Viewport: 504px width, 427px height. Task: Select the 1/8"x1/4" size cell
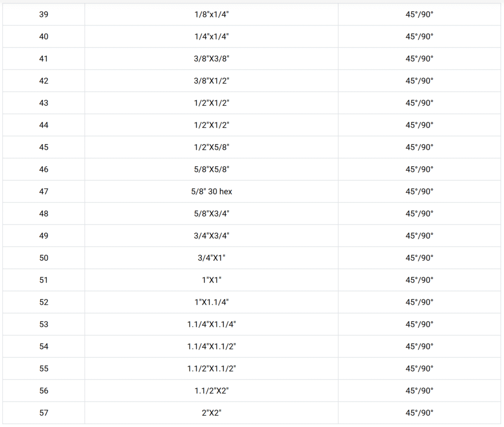coord(212,14)
